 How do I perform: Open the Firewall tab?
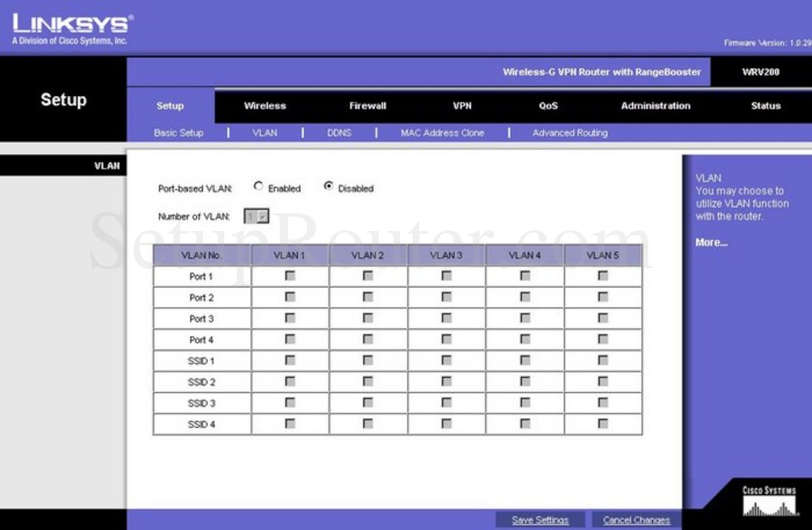pos(368,106)
